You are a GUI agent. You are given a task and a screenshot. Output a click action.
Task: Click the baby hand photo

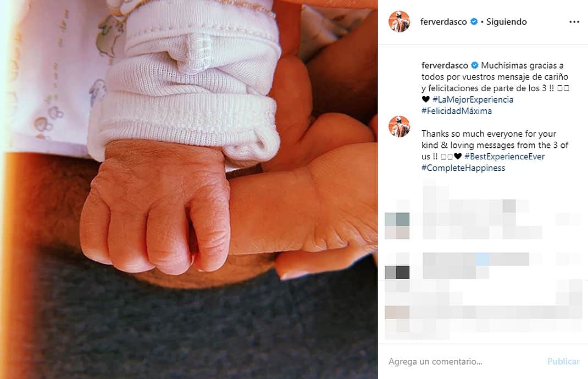click(x=188, y=189)
